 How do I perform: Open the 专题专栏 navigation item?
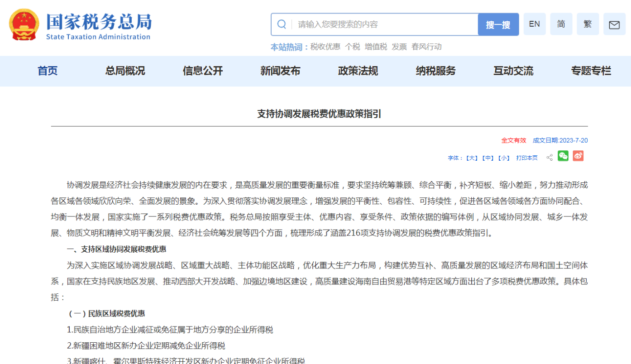tap(591, 71)
